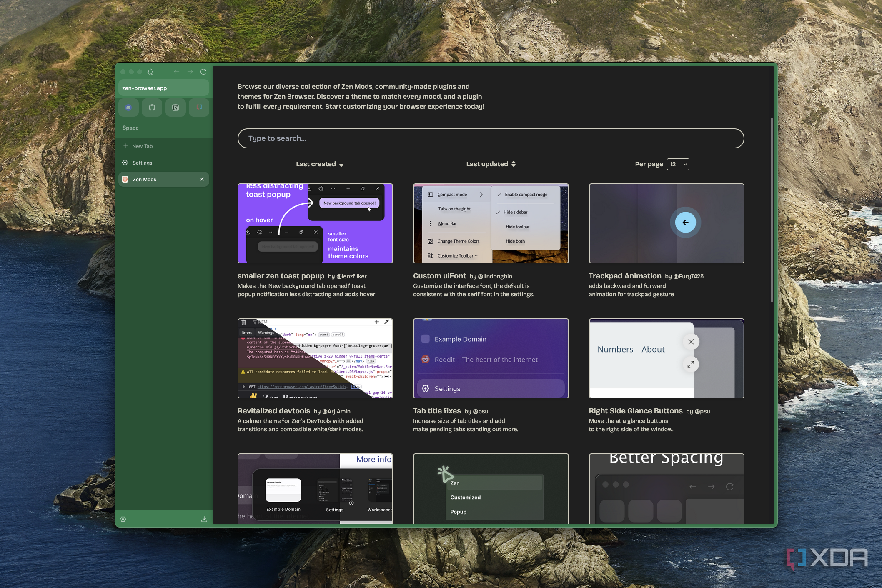Open the Per page dropdown showing 12
Screen dimensions: 882x588
[678, 164]
